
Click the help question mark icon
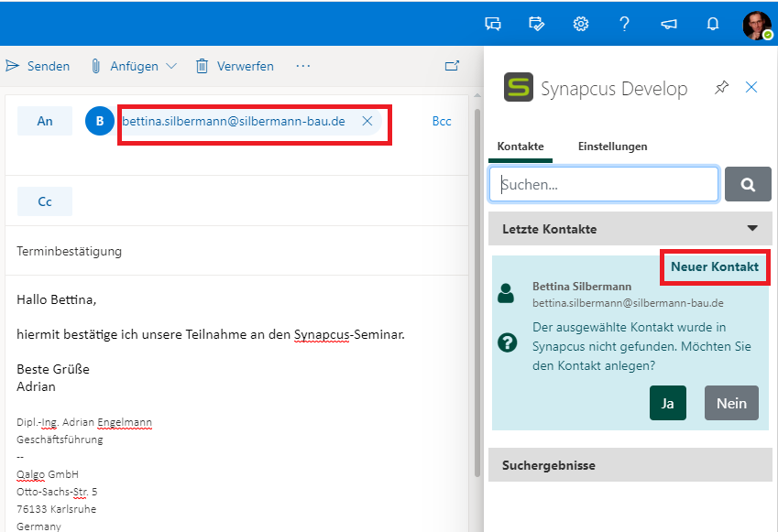pyautogui.click(x=625, y=24)
